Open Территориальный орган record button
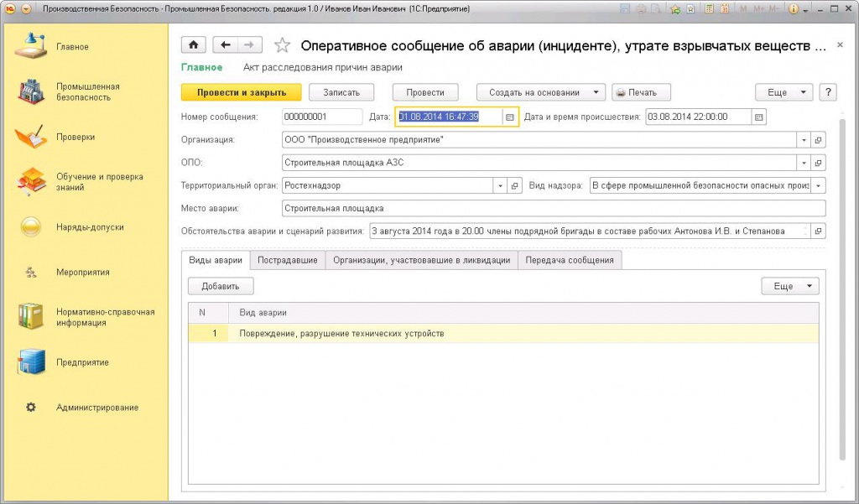The width and height of the screenshot is (859, 504). [x=514, y=186]
